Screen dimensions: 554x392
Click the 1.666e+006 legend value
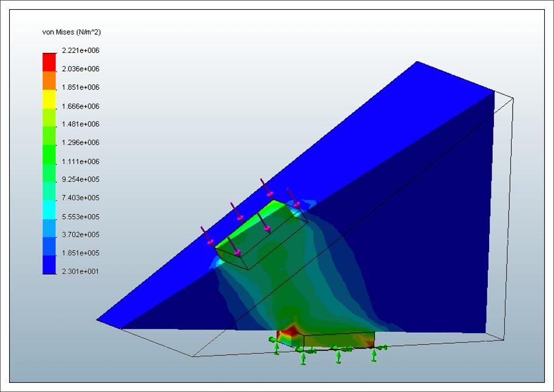(81, 106)
